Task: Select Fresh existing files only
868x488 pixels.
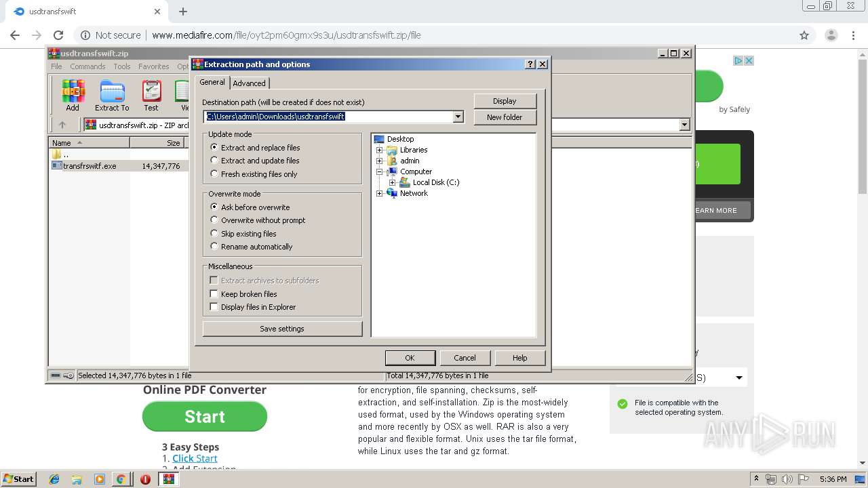Action: tap(214, 174)
